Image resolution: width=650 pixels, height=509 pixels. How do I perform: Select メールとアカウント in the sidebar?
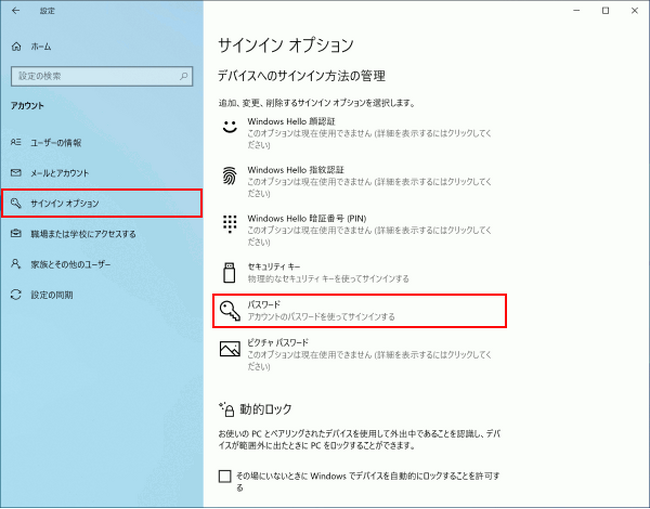59,173
